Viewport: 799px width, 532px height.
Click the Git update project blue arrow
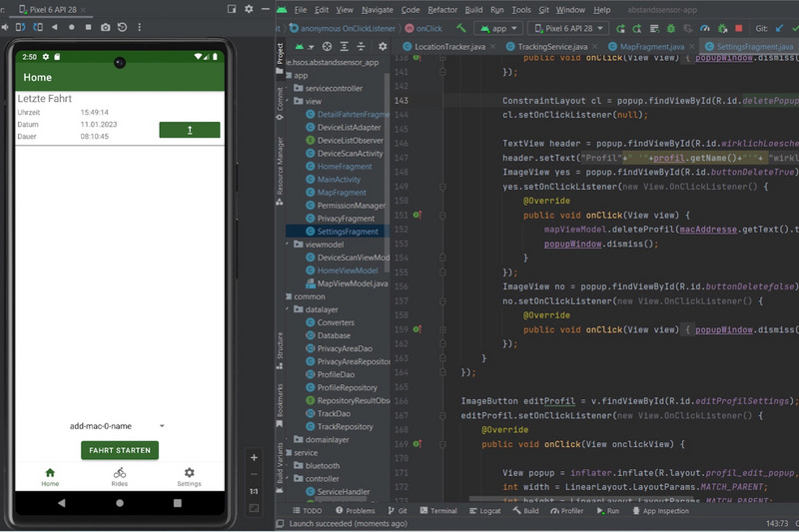[779, 29]
